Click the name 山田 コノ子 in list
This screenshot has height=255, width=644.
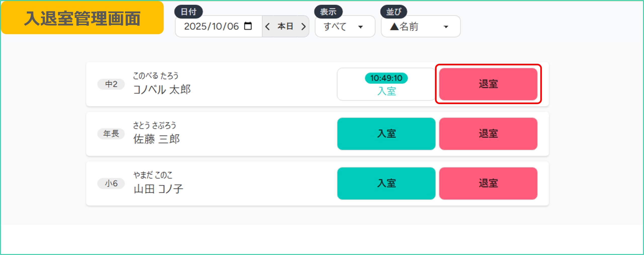[x=158, y=189]
